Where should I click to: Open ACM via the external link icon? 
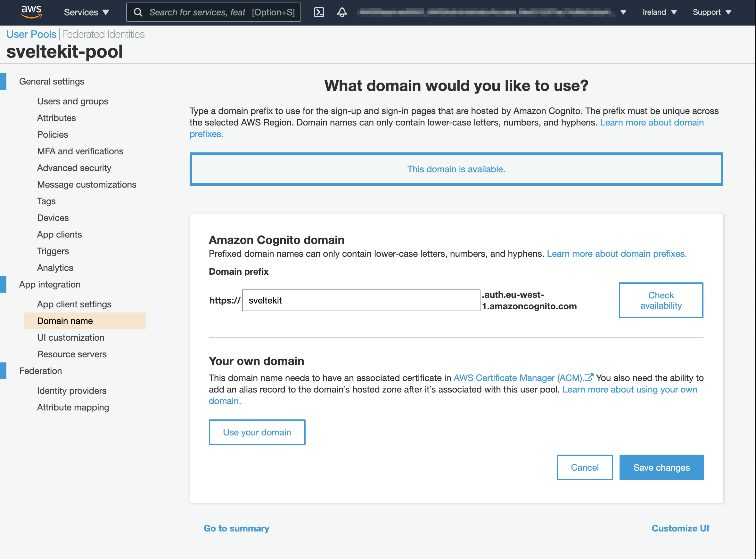589,377
